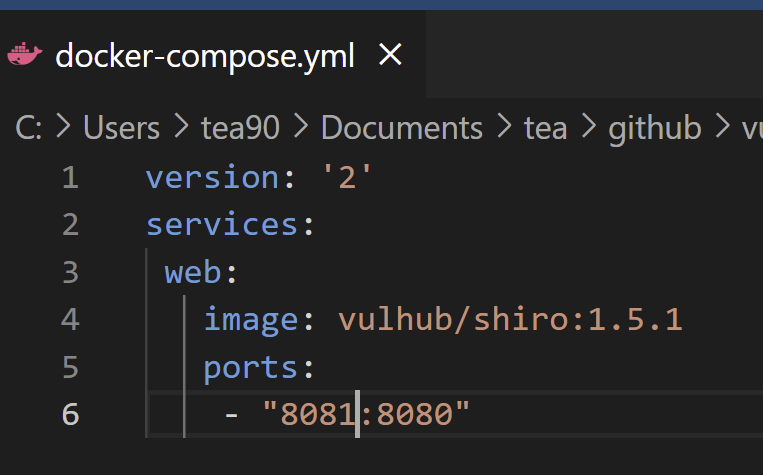Image resolution: width=763 pixels, height=475 pixels.
Task: Open the Users breadcrumb folder
Action: [x=121, y=128]
